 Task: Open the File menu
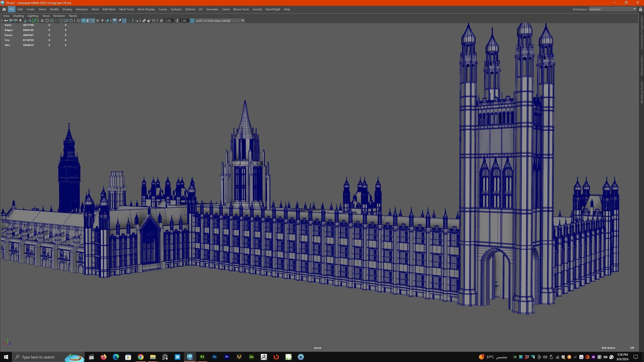tap(12, 9)
